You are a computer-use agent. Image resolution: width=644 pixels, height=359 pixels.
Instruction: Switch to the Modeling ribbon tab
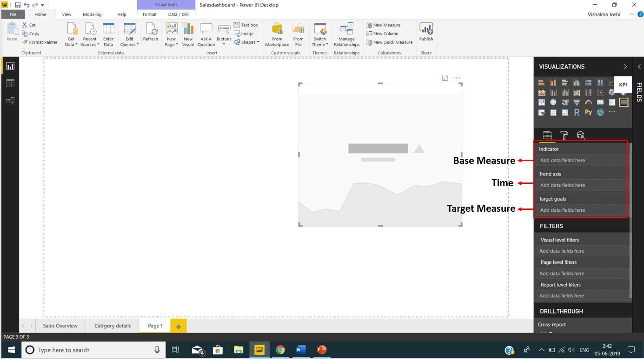coord(92,14)
